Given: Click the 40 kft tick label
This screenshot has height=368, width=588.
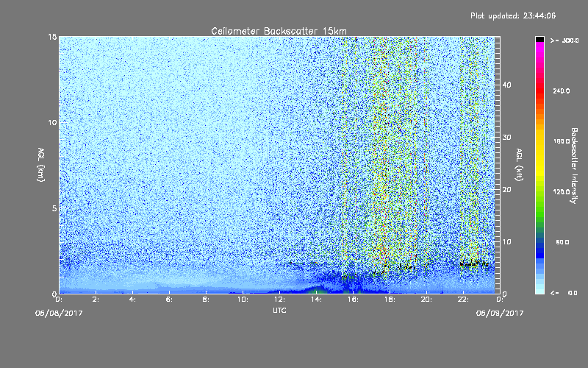Looking at the screenshot, I should 506,85.
